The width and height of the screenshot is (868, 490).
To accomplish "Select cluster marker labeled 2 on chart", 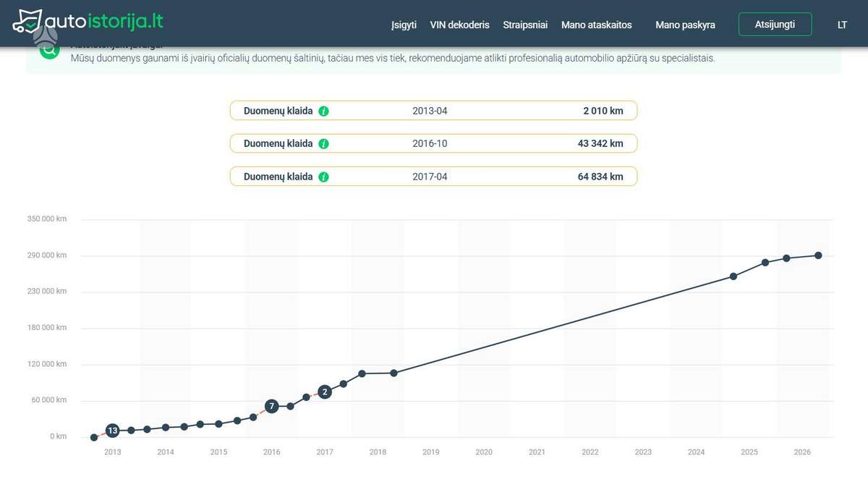I will (x=325, y=392).
